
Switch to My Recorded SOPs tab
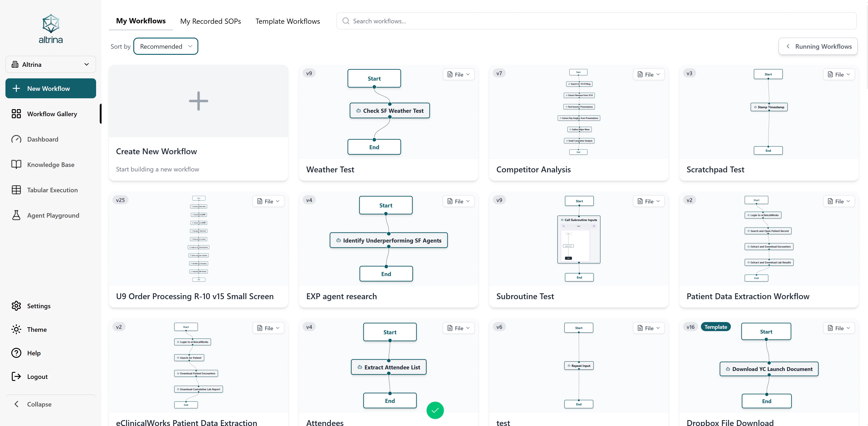click(x=210, y=21)
